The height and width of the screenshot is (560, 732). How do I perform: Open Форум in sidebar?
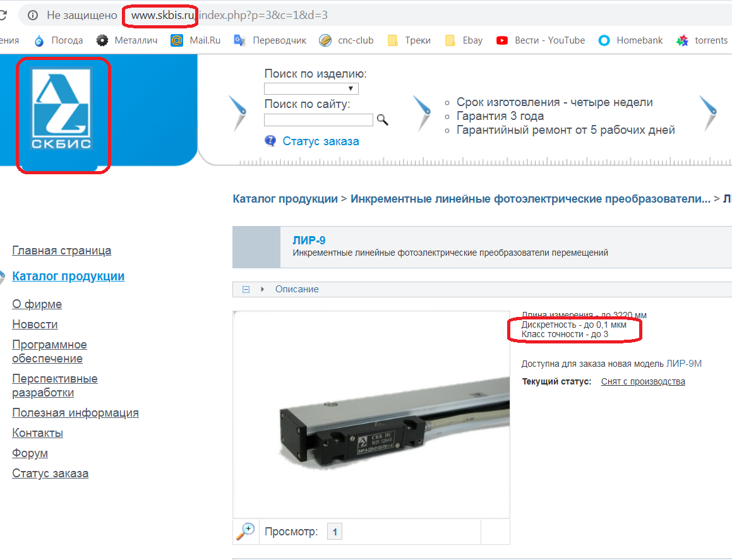click(x=30, y=453)
